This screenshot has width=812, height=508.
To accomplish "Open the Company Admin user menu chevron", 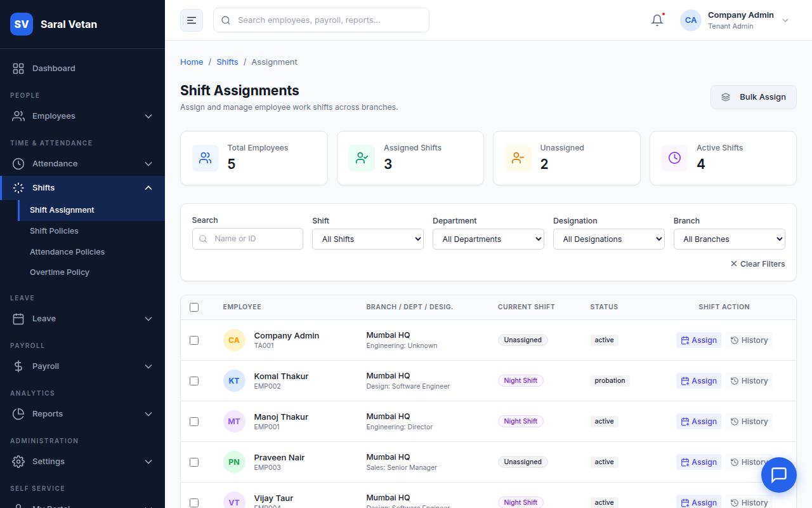I will point(785,20).
